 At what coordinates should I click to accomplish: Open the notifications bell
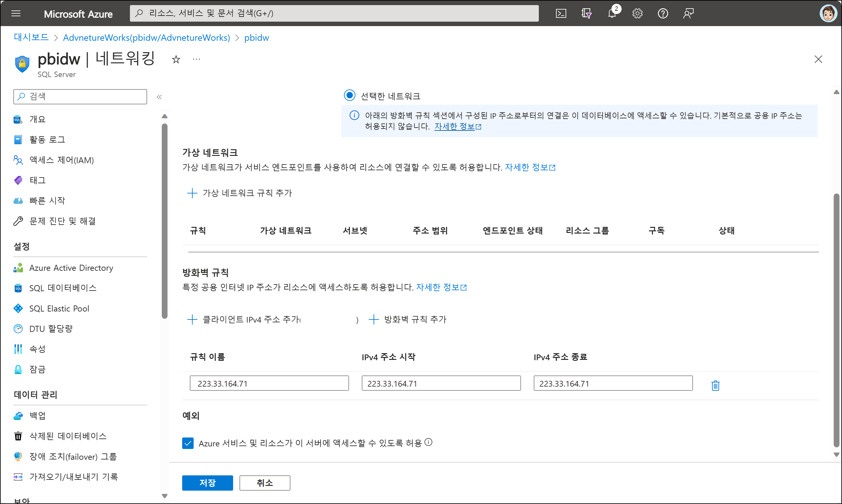(612, 14)
